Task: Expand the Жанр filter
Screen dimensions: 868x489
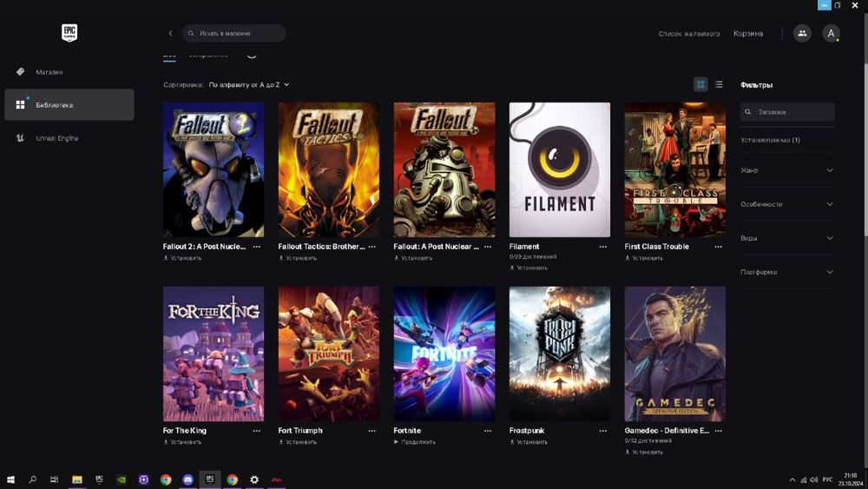Action: tap(786, 170)
